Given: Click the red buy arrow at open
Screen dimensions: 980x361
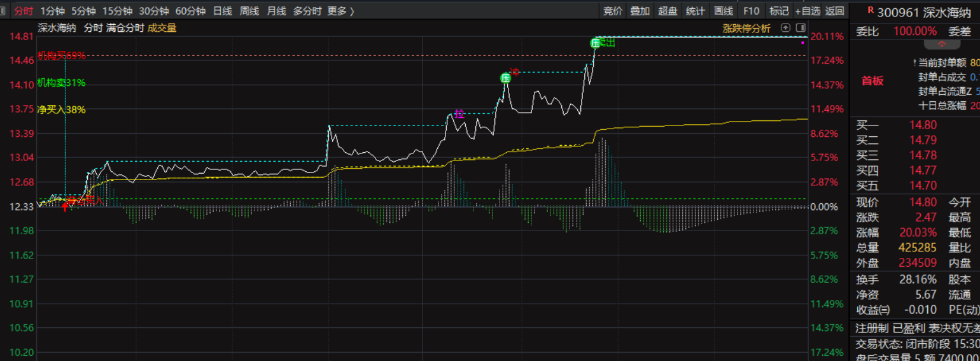Looking at the screenshot, I should pos(64,206).
